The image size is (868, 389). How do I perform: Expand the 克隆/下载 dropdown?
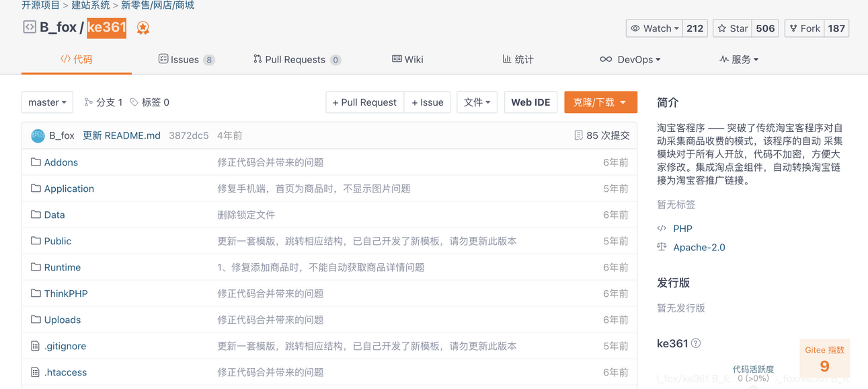[x=600, y=102]
